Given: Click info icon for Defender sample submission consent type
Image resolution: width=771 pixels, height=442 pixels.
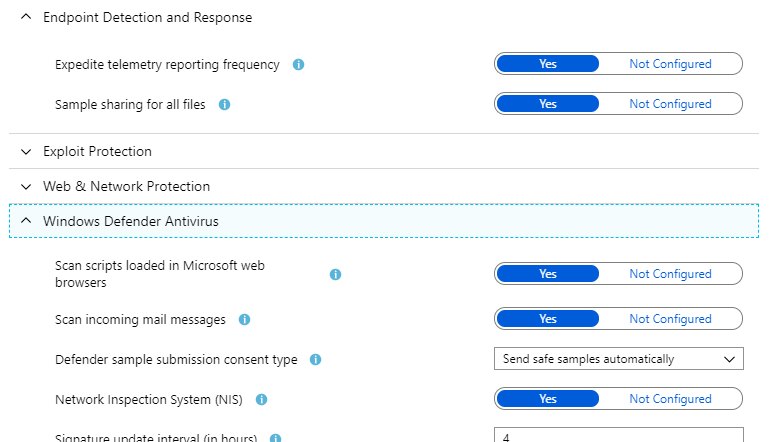Looking at the screenshot, I should [316, 360].
